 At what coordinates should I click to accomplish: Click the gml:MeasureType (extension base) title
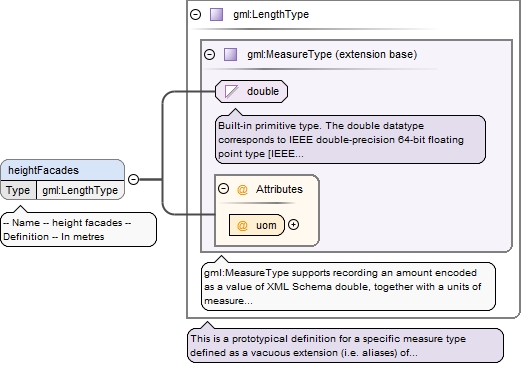332,54
